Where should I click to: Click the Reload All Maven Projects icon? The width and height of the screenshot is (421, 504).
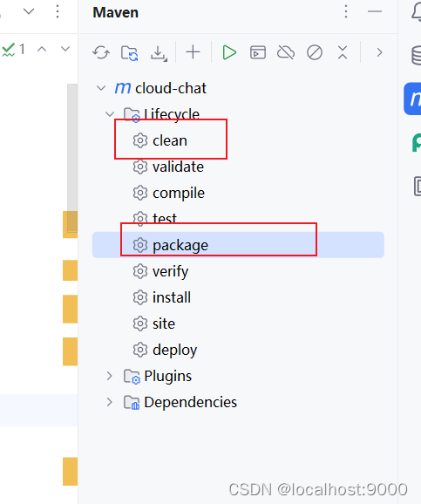(101, 52)
